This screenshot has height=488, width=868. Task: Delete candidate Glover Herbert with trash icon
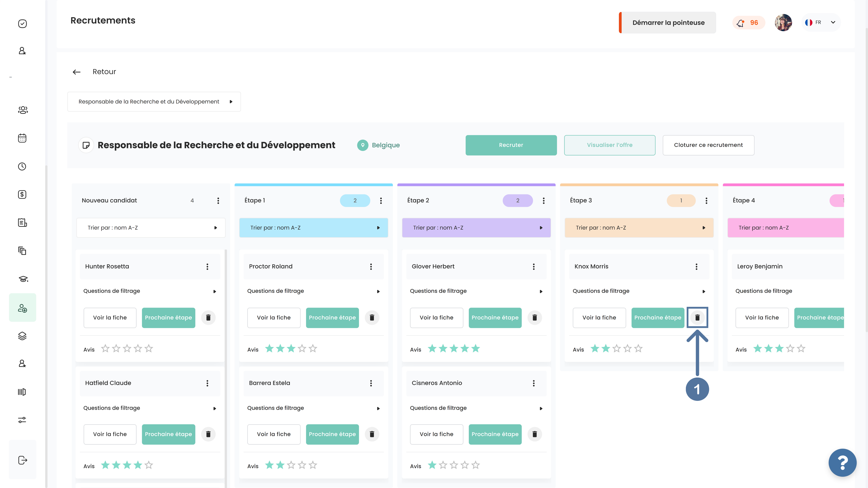tap(535, 318)
